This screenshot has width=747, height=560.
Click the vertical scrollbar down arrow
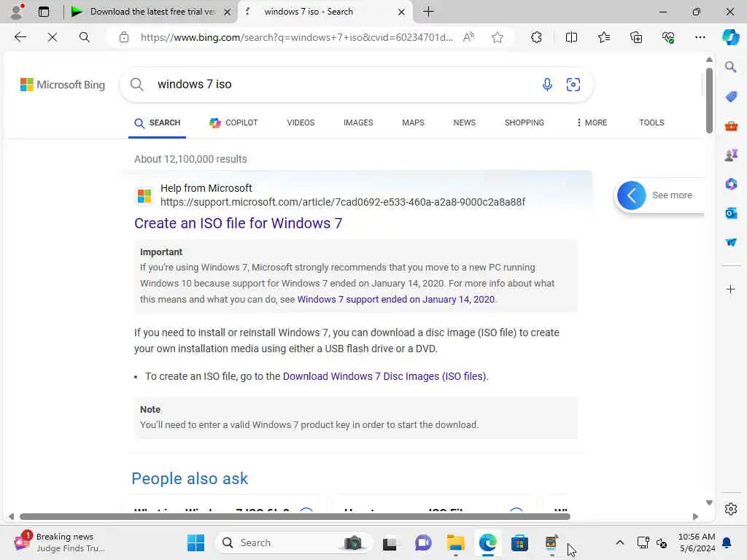tap(709, 503)
